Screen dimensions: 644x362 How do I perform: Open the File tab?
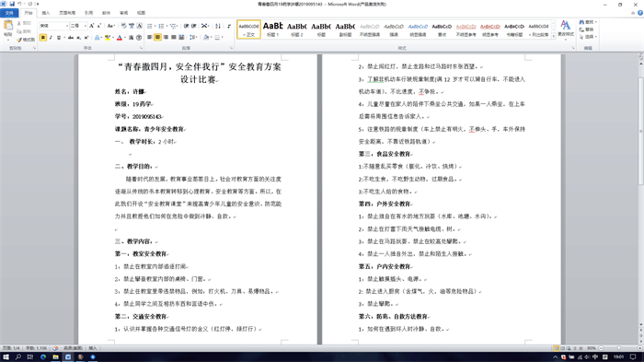point(9,13)
